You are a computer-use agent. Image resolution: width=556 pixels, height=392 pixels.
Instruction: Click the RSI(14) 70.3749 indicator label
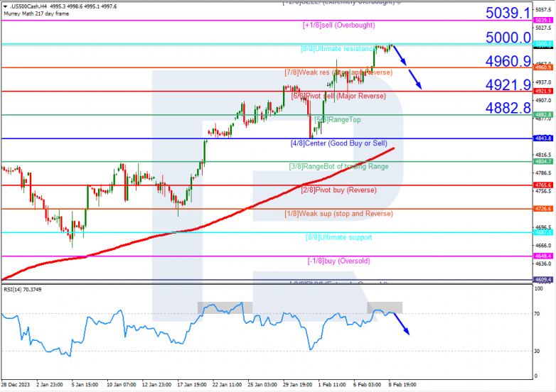(22, 290)
